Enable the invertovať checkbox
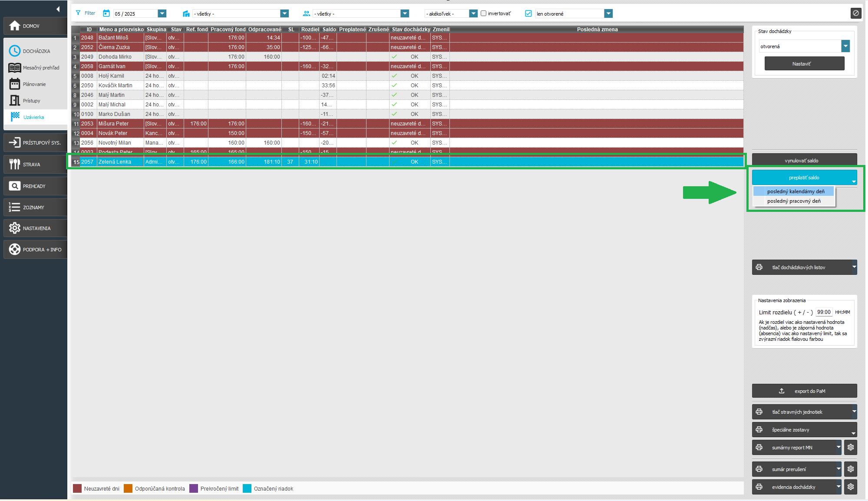The height and width of the screenshot is (501, 868). (x=483, y=13)
